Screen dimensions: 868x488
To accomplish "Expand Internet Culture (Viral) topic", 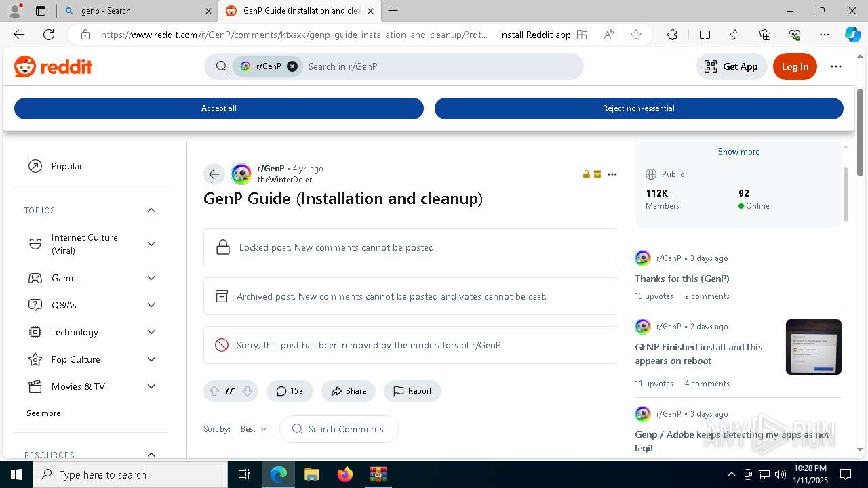I will coord(151,244).
